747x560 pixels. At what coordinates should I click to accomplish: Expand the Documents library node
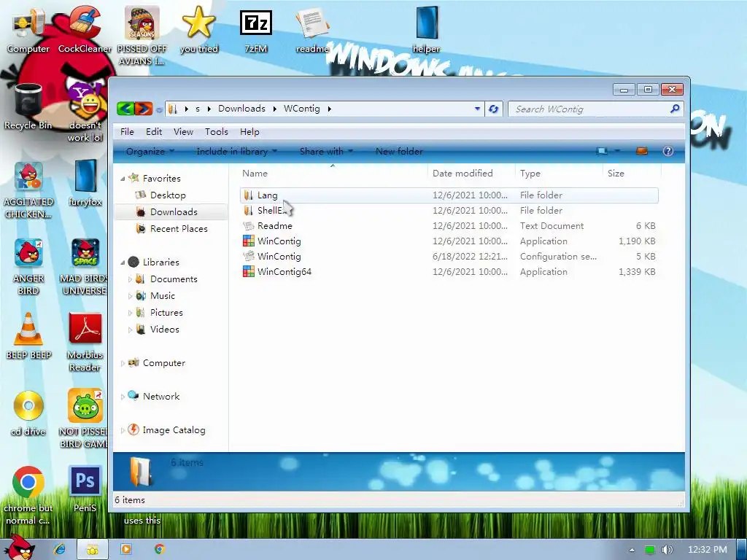pyautogui.click(x=130, y=279)
